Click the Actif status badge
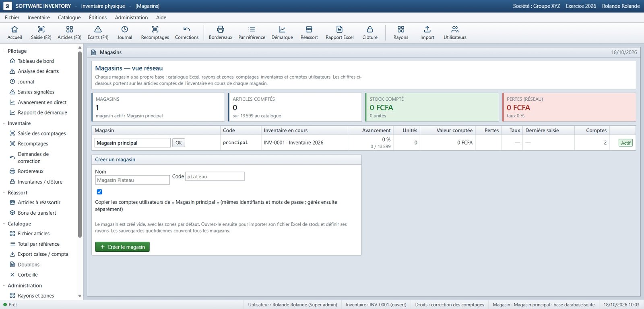644x309 pixels. (626, 143)
